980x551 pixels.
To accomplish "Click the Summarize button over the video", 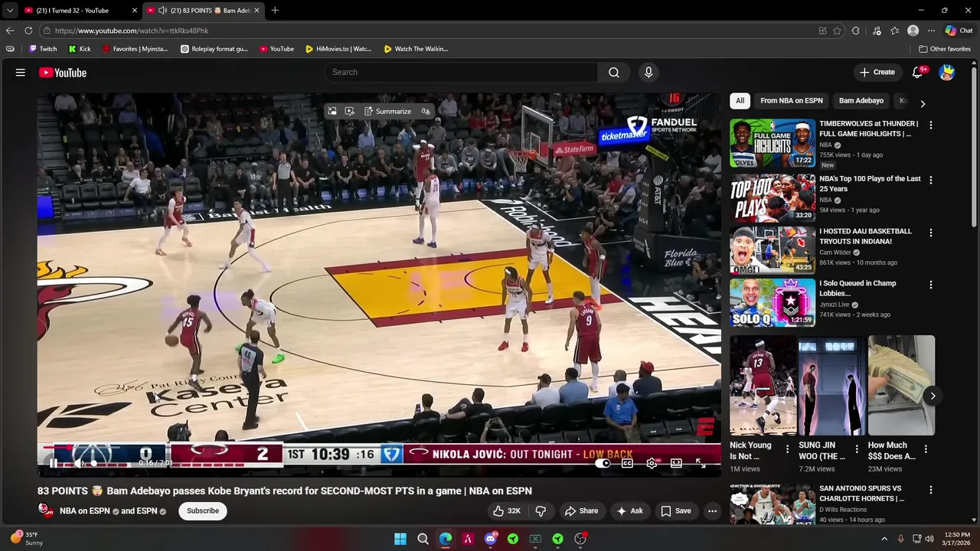I will (387, 111).
